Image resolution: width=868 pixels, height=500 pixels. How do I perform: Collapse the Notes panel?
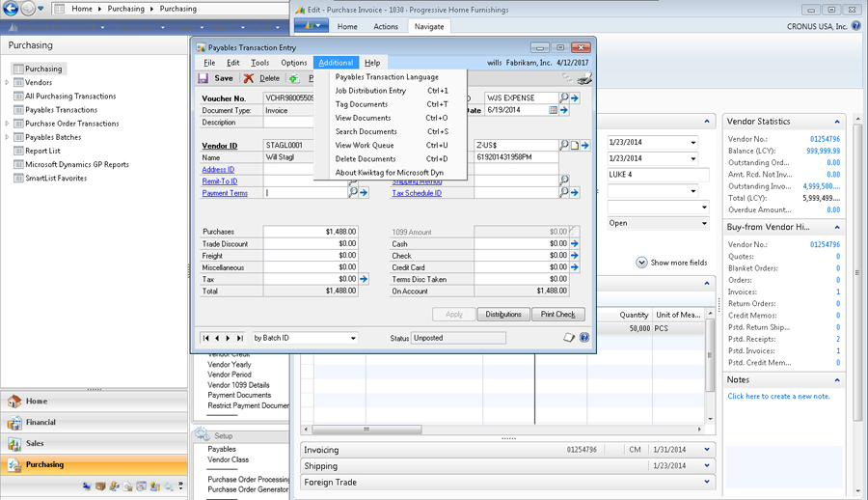coord(837,380)
